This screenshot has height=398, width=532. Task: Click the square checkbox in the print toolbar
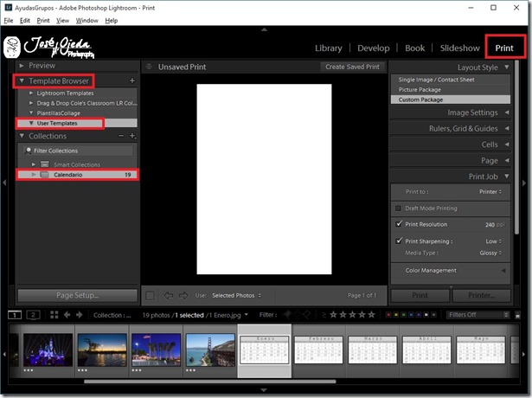click(150, 296)
